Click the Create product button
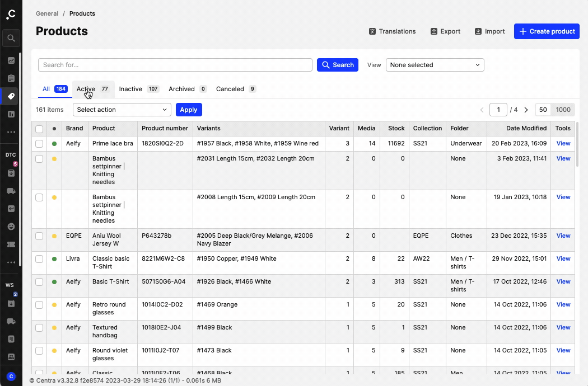 [x=546, y=31]
